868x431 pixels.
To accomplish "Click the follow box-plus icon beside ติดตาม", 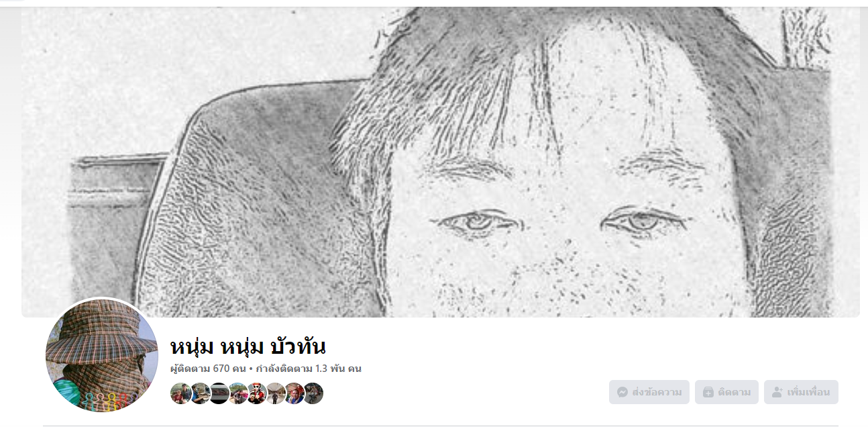I will coord(708,392).
